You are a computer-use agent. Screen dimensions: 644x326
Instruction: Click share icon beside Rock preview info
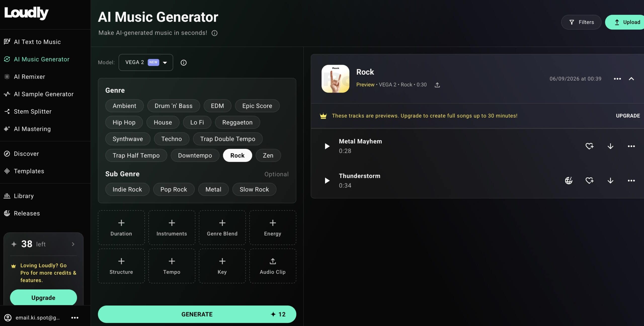click(x=437, y=85)
